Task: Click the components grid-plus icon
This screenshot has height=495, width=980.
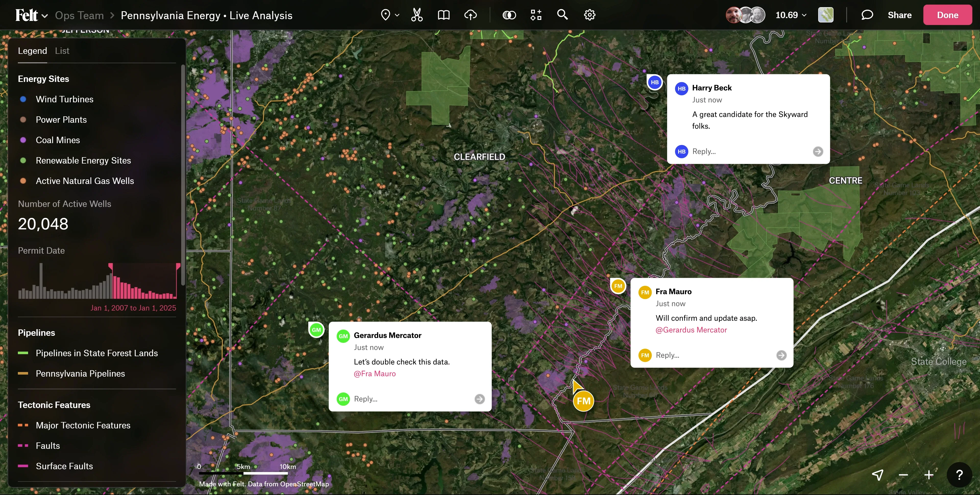Action: (536, 15)
